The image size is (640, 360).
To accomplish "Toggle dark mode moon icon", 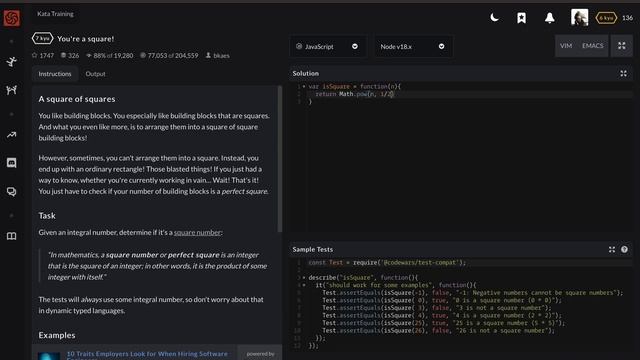I will click(494, 18).
